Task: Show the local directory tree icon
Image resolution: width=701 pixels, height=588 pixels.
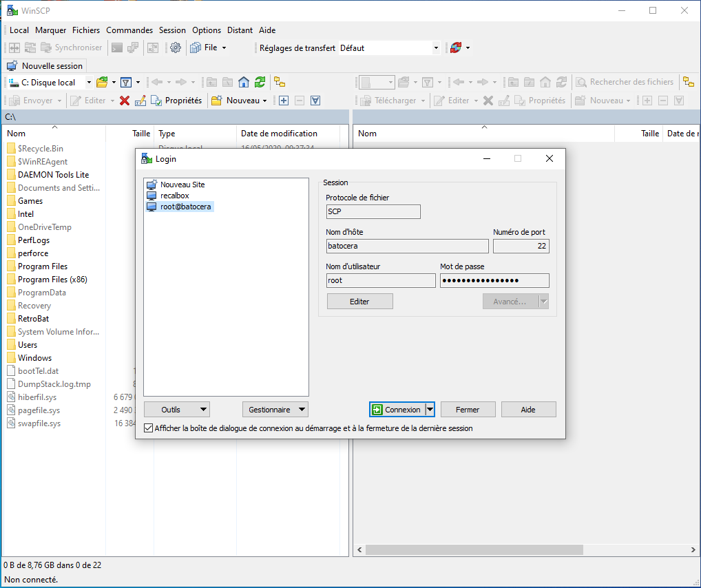Action: (280, 82)
